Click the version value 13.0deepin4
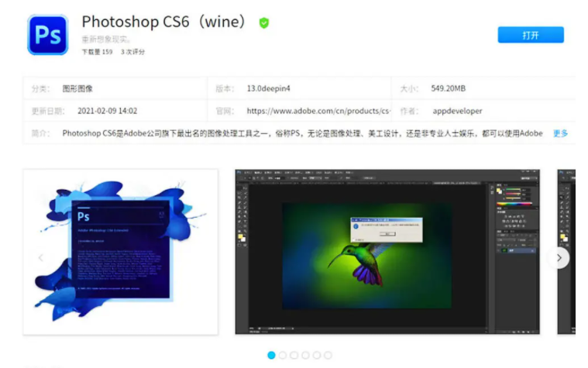Screen dimensions: 588x368 click(x=269, y=88)
